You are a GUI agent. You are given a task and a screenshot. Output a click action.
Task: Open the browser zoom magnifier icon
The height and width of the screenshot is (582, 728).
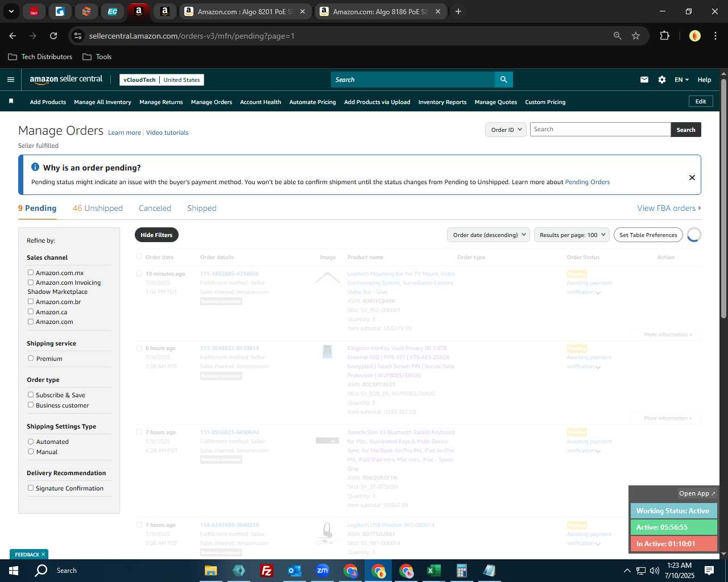point(618,36)
